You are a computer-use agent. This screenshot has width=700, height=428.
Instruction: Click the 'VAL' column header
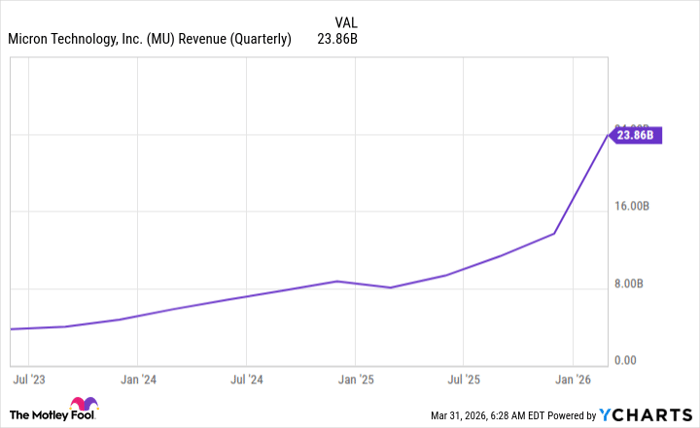coord(346,23)
